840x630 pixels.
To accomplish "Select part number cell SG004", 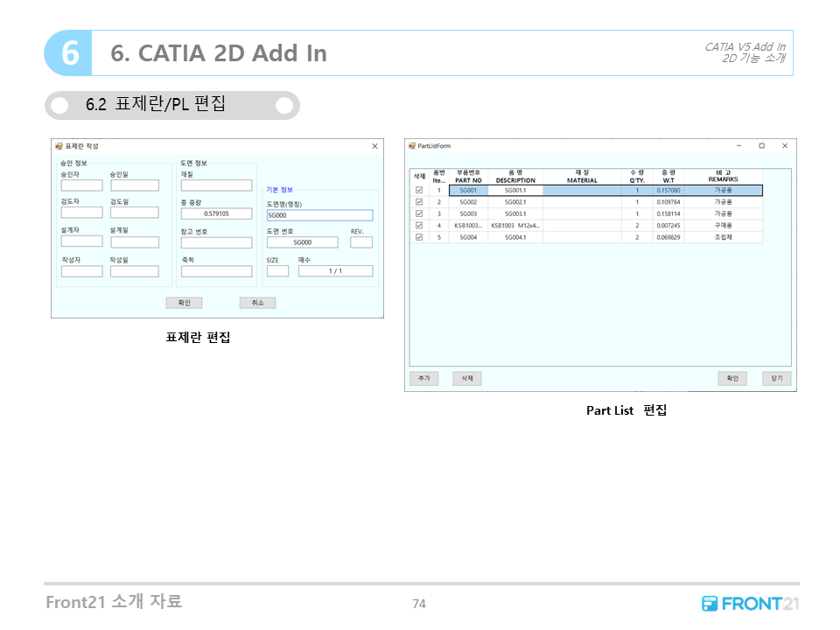I will pos(468,237).
